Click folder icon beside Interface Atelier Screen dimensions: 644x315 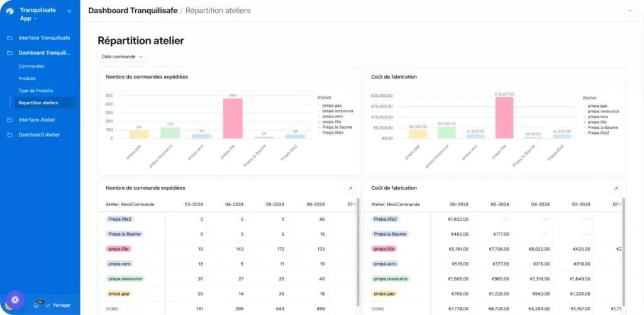point(10,120)
